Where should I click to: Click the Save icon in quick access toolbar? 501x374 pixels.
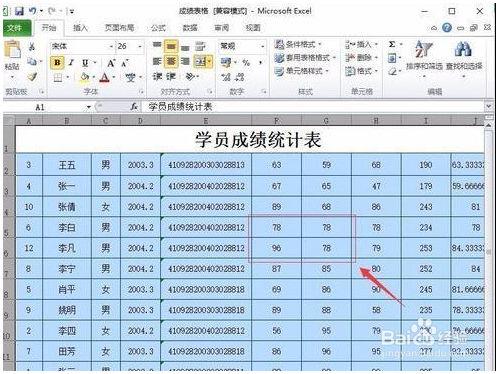tap(19, 11)
